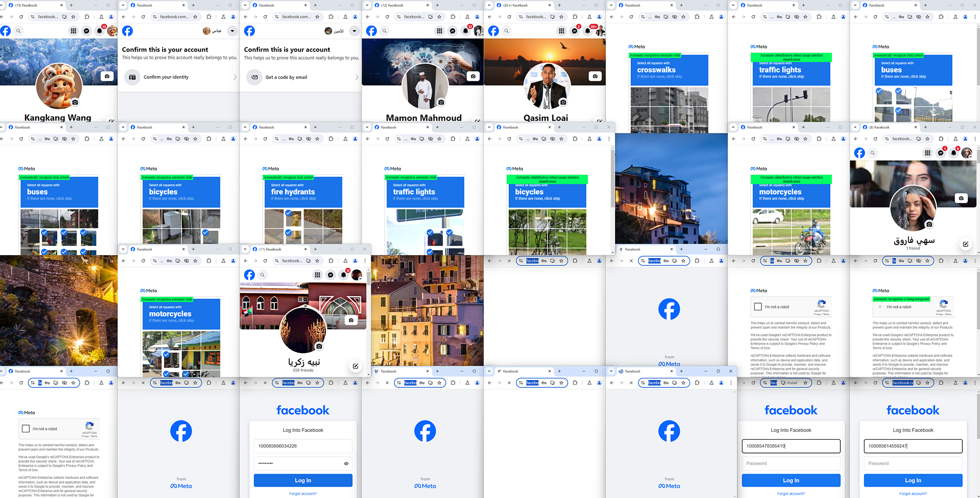Click profile picture camera on Mamon Mahmoud avatar
This screenshot has height=498, width=980.
point(441,102)
